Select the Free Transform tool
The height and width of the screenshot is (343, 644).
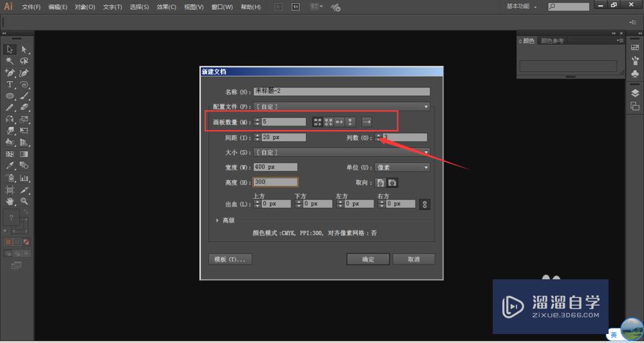click(x=24, y=131)
